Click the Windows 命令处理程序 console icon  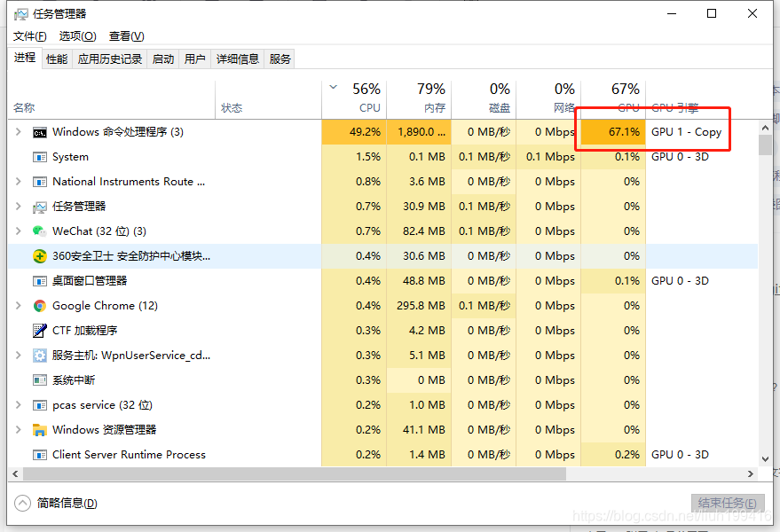(40, 133)
